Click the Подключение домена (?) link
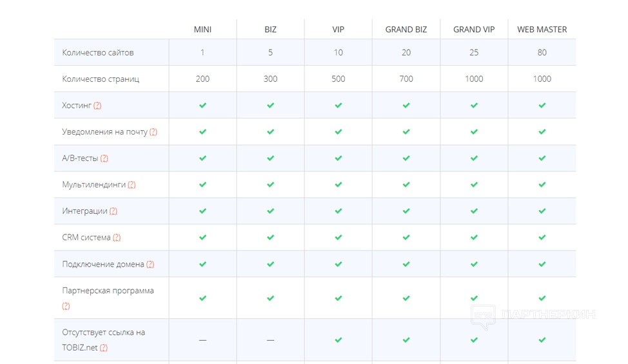The width and height of the screenshot is (628, 364). (x=150, y=264)
